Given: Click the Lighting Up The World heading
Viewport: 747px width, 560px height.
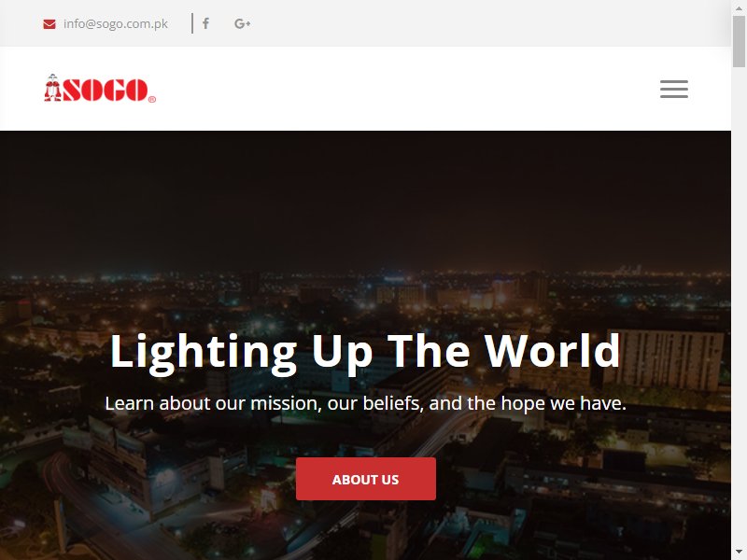Looking at the screenshot, I should click(365, 353).
